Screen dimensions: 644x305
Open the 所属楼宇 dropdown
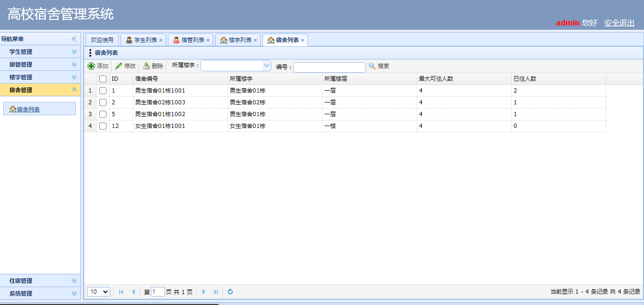click(x=267, y=66)
